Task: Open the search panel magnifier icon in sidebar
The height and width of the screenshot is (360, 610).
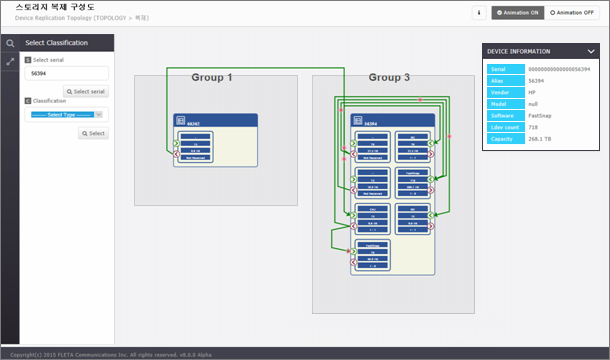Action: click(x=10, y=43)
